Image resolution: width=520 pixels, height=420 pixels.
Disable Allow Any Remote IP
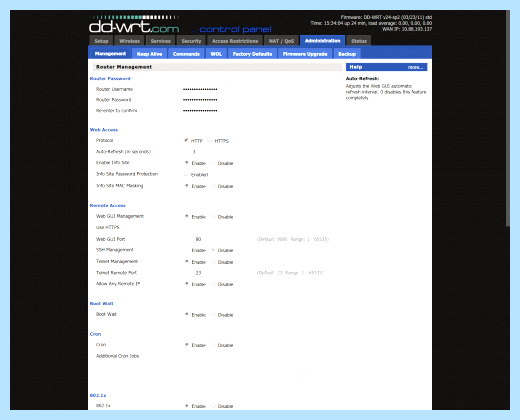click(213, 284)
